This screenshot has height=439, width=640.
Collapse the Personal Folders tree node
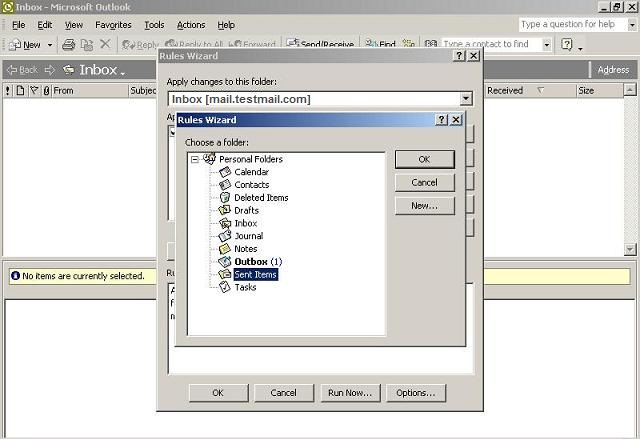pyautogui.click(x=195, y=160)
